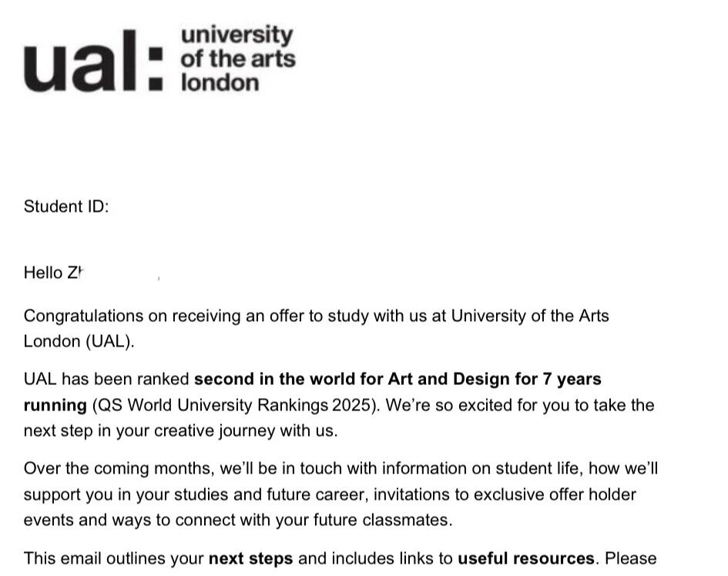Click the 'Student ID:' label
The height and width of the screenshot is (576, 728).
(66, 206)
